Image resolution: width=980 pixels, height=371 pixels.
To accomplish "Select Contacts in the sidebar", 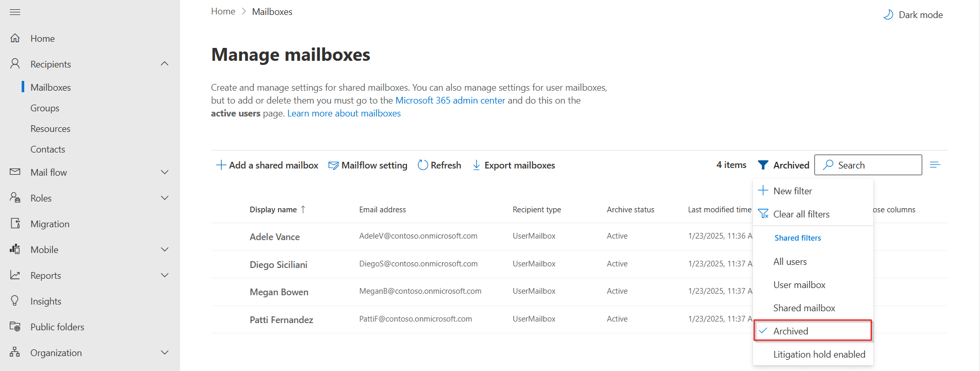I will click(47, 149).
